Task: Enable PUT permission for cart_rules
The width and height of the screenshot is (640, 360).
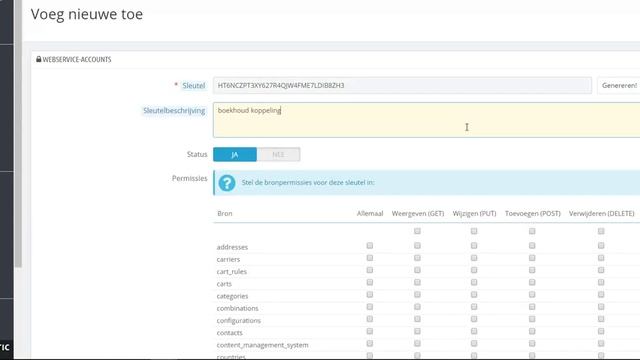Action: click(474, 270)
